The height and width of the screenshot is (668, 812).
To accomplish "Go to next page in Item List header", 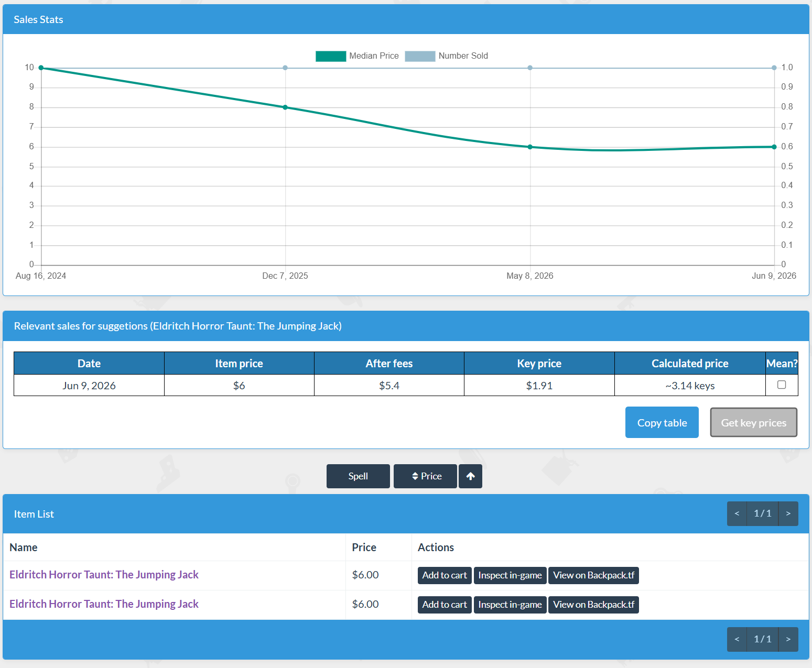I will tap(788, 513).
